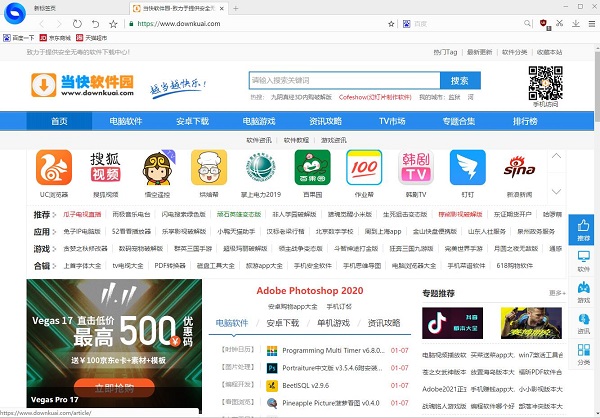Open the 百果园 app icon
The height and width of the screenshot is (418, 600).
click(x=312, y=168)
